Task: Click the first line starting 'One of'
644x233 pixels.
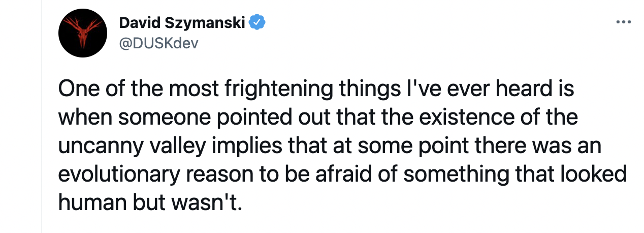Action: [x=315, y=89]
